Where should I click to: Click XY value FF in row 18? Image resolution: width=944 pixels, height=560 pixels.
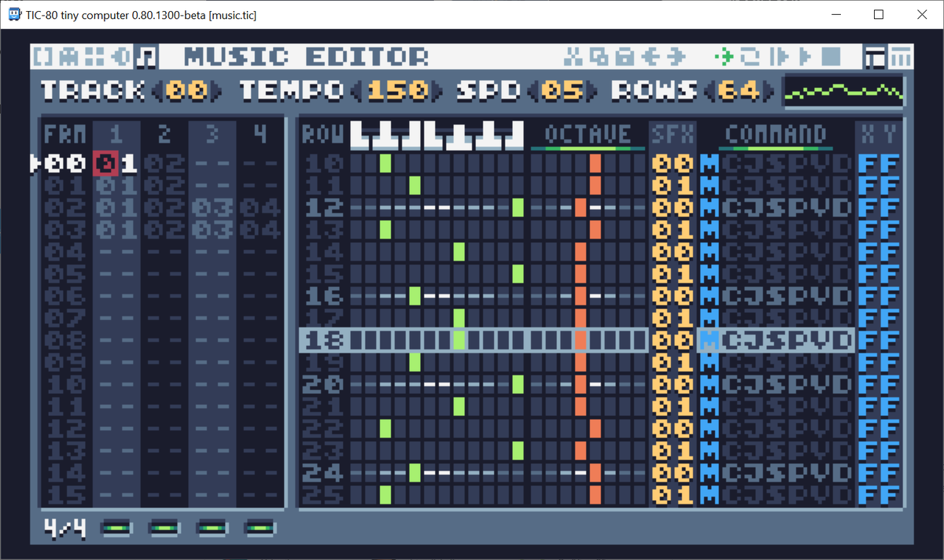click(879, 340)
